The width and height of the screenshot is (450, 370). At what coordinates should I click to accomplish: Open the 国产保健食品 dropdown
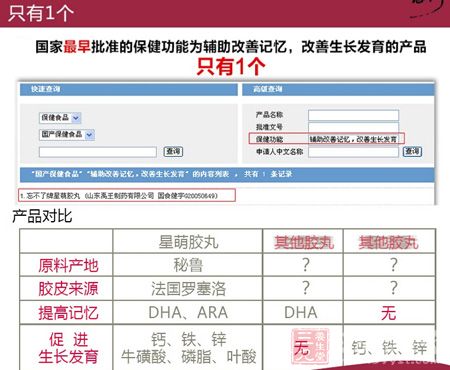pyautogui.click(x=67, y=134)
